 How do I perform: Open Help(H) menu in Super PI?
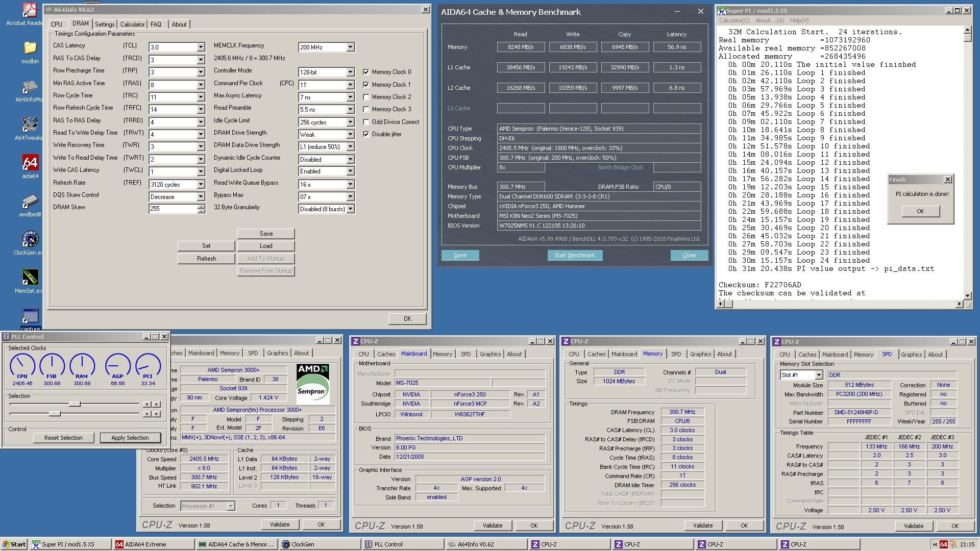[x=799, y=20]
